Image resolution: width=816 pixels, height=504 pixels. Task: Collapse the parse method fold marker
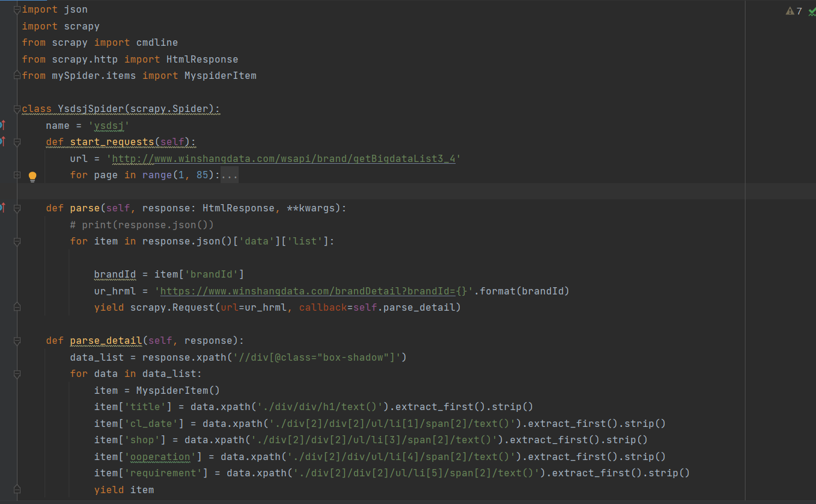(x=17, y=208)
